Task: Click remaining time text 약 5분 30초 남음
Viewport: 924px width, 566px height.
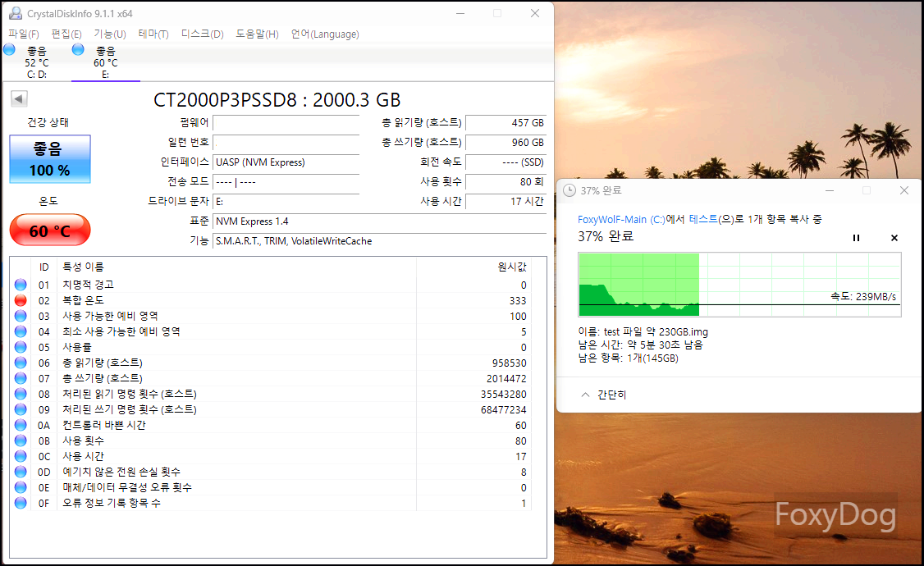Action: (x=665, y=345)
